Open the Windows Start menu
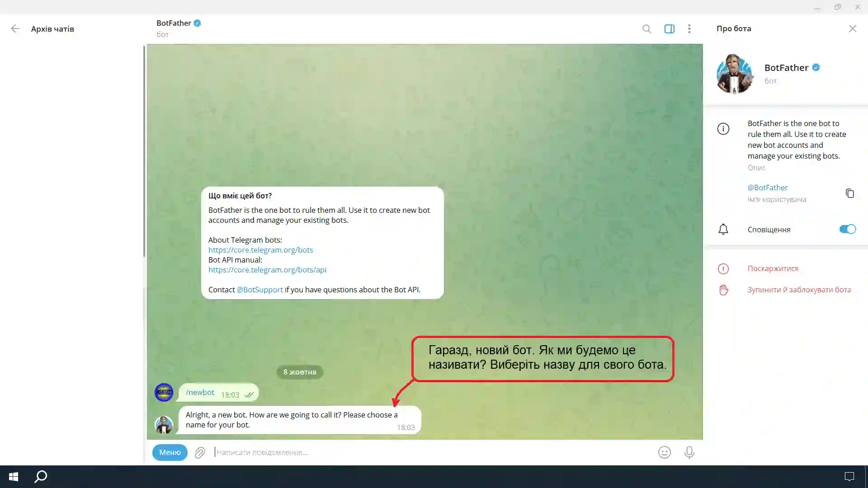The image size is (868, 488). (14, 476)
